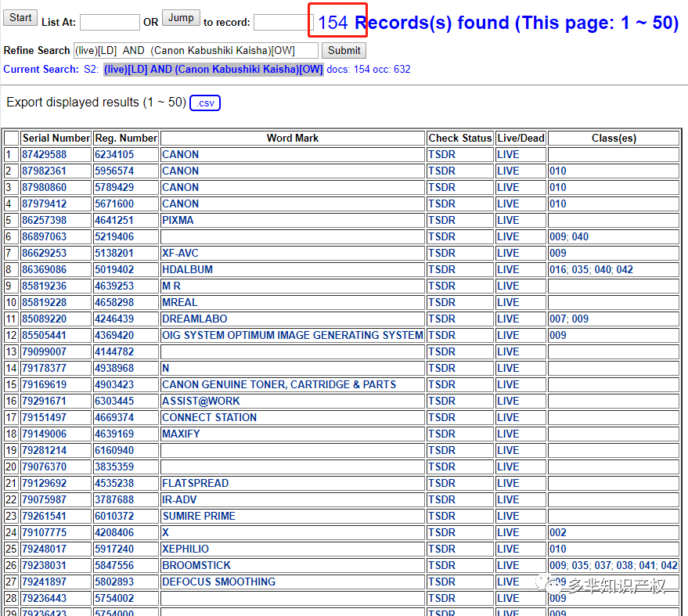
Task: Click the Class(es) column header
Action: click(614, 139)
